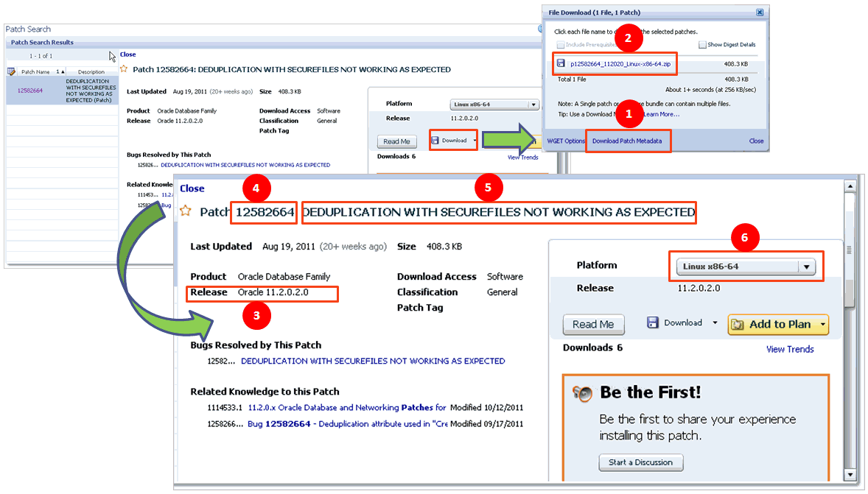Click the favorite star in the enlarged patch view
Image resolution: width=868 pixels, height=494 pixels.
coord(186,211)
